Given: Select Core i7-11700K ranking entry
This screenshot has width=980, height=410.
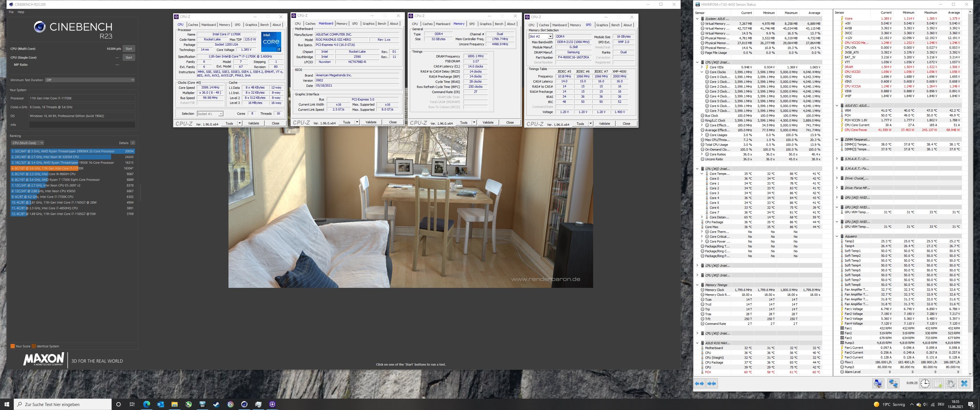Looking at the screenshot, I should coord(72,168).
